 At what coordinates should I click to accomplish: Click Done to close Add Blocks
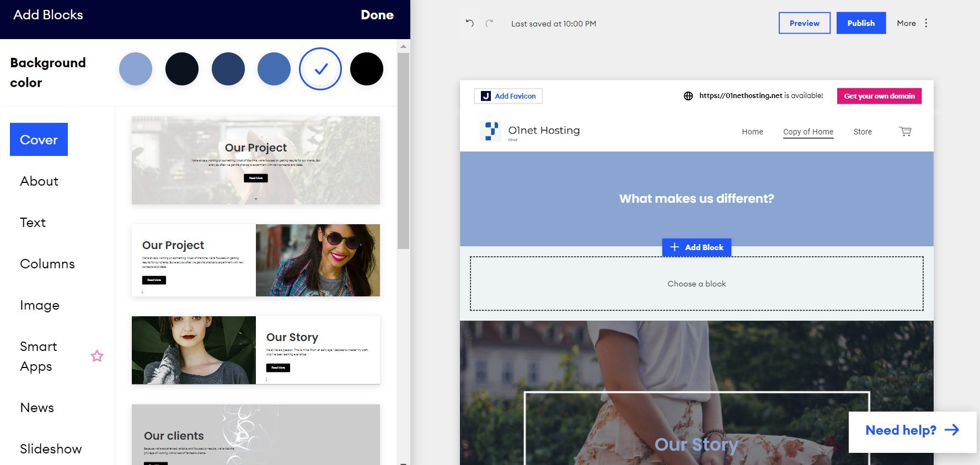(x=377, y=15)
